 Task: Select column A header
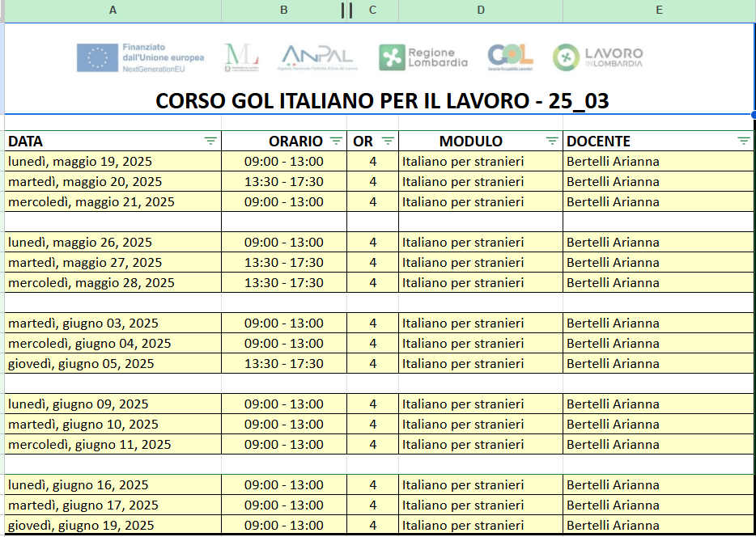(113, 10)
